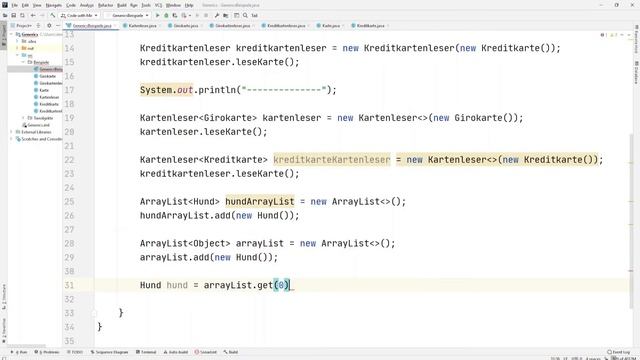The width and height of the screenshot is (640, 360).
Task: Expand the .idea folder
Action: pos(18,42)
